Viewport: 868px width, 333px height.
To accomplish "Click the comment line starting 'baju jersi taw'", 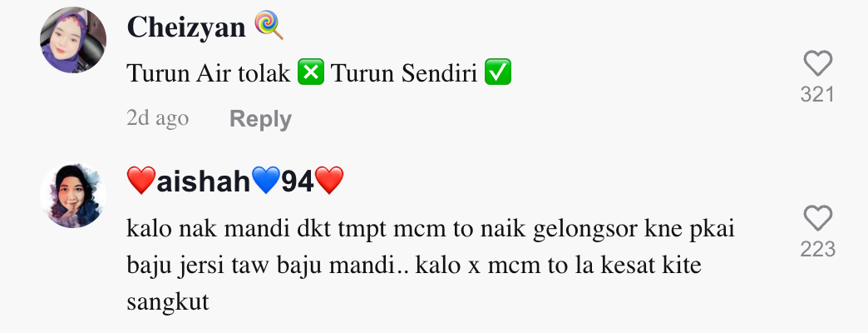I will click(x=414, y=266).
